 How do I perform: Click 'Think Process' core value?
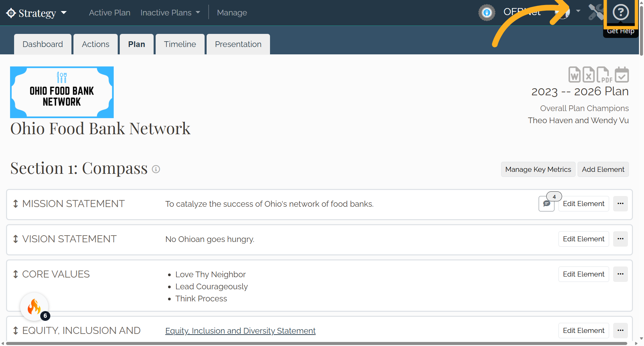point(201,299)
